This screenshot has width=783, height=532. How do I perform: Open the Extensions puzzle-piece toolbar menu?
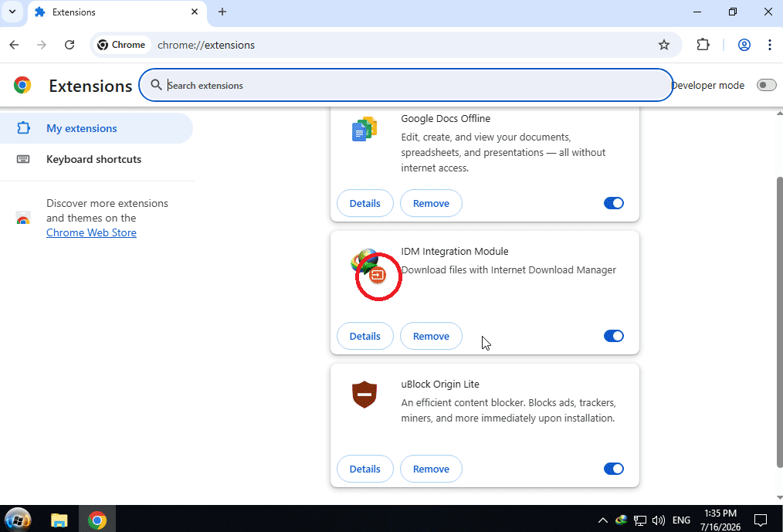703,45
